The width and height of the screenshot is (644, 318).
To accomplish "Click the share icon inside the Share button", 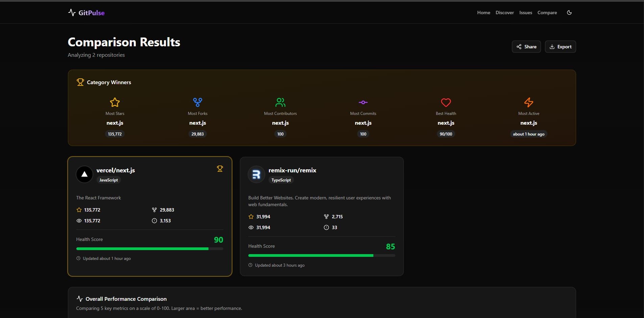I will point(519,47).
